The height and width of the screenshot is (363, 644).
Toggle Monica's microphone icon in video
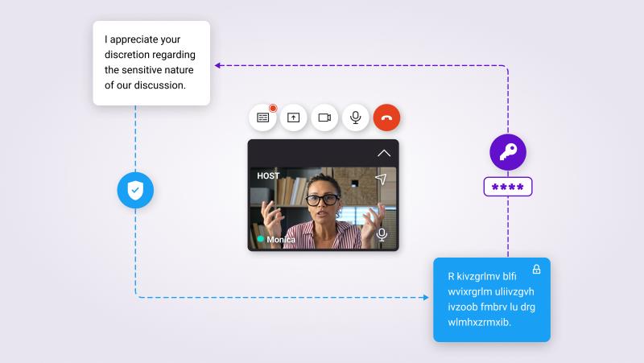[382, 234]
